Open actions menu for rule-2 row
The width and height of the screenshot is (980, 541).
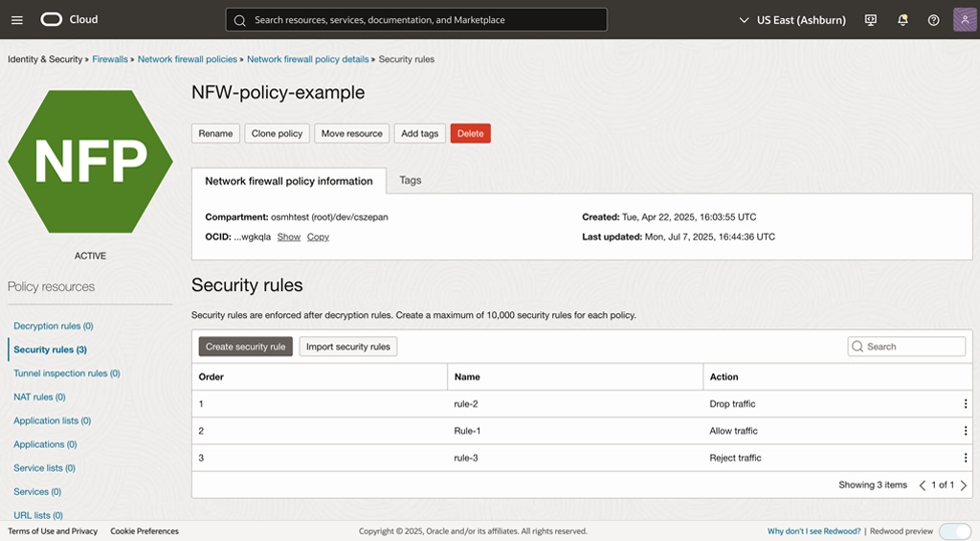[965, 404]
